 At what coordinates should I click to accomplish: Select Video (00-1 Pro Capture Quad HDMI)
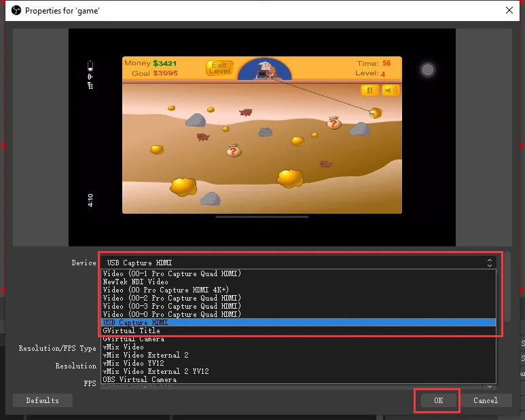pyautogui.click(x=298, y=273)
